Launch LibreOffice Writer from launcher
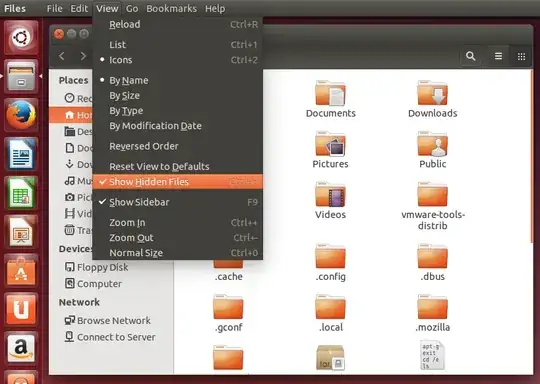Screen dimensions: 540x384 click(x=21, y=154)
